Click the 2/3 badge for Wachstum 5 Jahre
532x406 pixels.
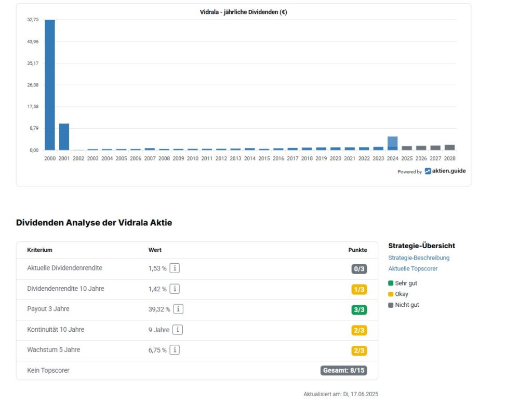359,351
